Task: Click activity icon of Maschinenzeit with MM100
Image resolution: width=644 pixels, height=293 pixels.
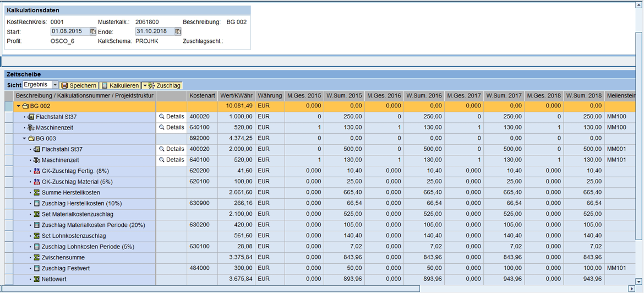Action: [31, 127]
